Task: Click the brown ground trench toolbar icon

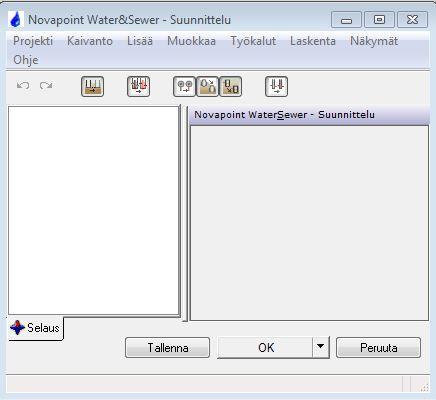Action: (x=93, y=87)
